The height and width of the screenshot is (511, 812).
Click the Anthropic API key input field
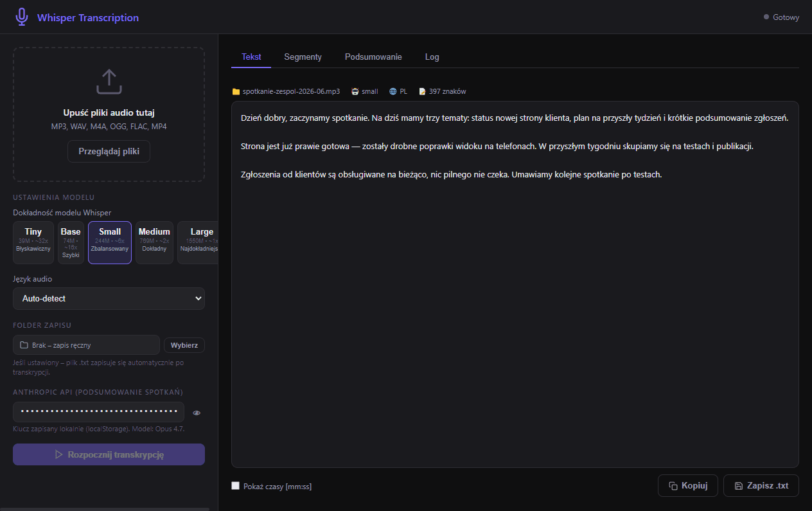coord(98,412)
